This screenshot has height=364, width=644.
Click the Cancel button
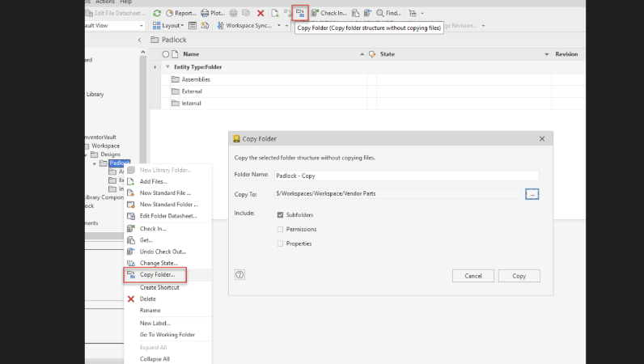pos(473,276)
